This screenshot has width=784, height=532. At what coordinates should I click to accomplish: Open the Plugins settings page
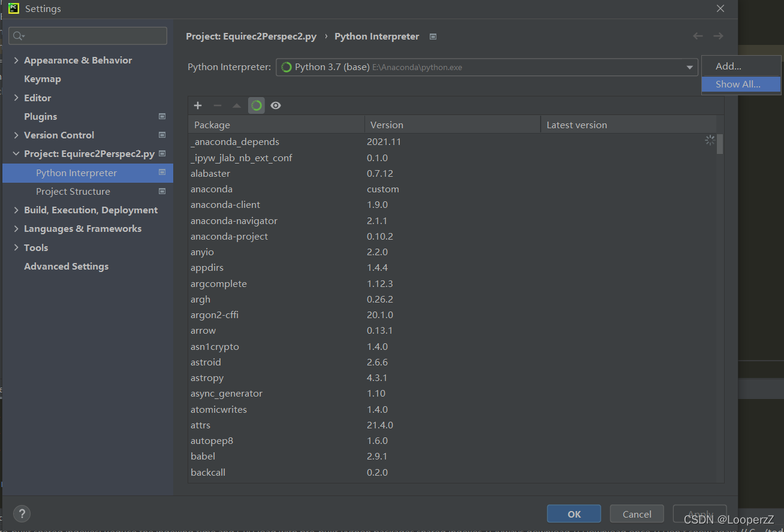41,116
